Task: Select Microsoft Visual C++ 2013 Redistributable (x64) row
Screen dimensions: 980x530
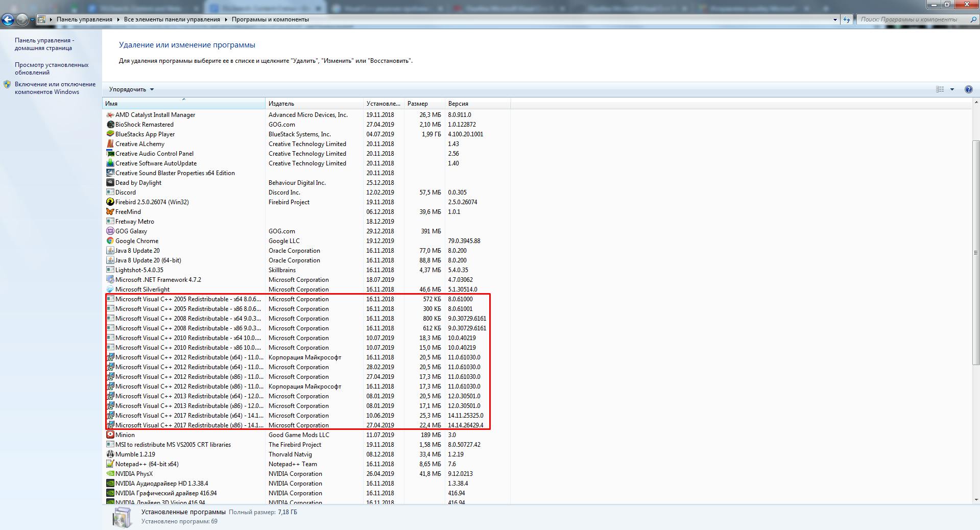Action: pyautogui.click(x=307, y=396)
